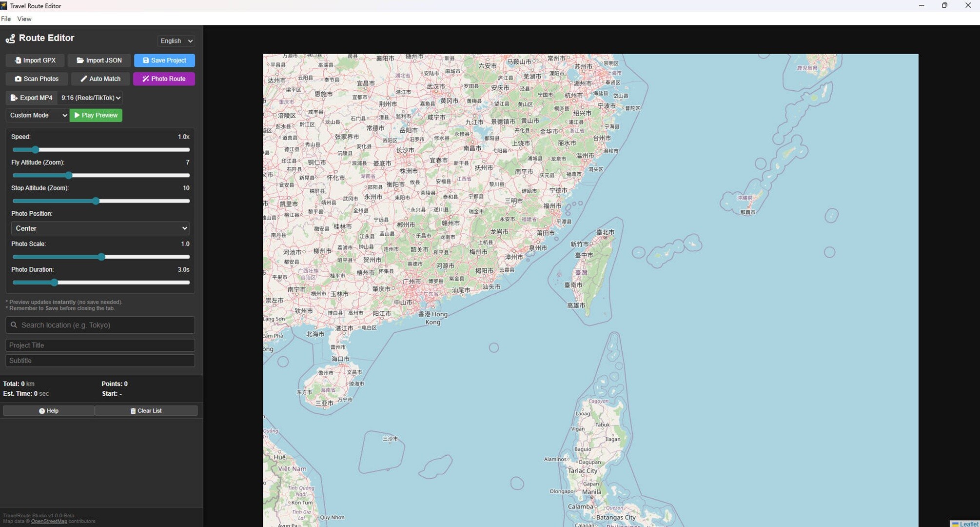This screenshot has height=527, width=980.
Task: Click into the Project Title field
Action: pos(100,345)
